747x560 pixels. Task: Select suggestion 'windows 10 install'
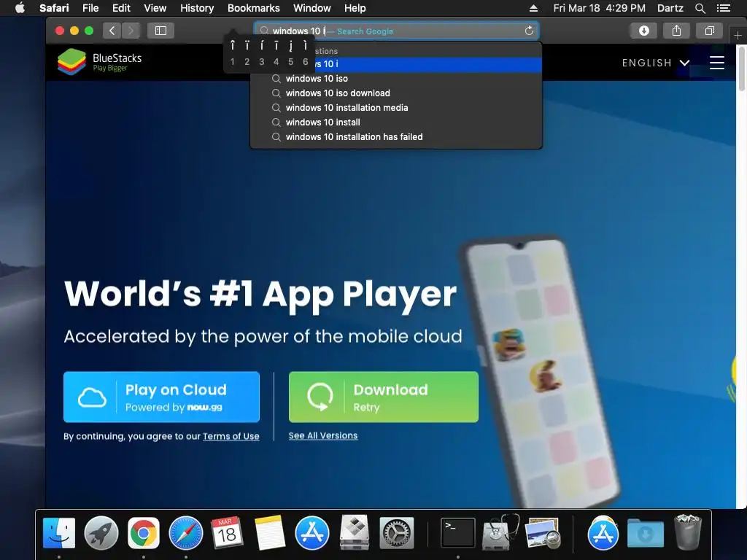[x=396, y=122]
